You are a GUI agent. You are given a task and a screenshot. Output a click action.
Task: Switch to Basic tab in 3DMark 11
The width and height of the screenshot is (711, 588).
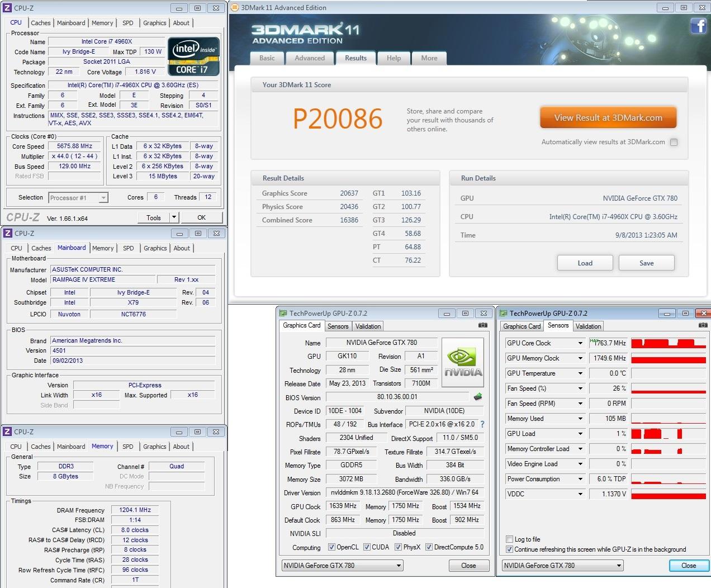click(267, 58)
